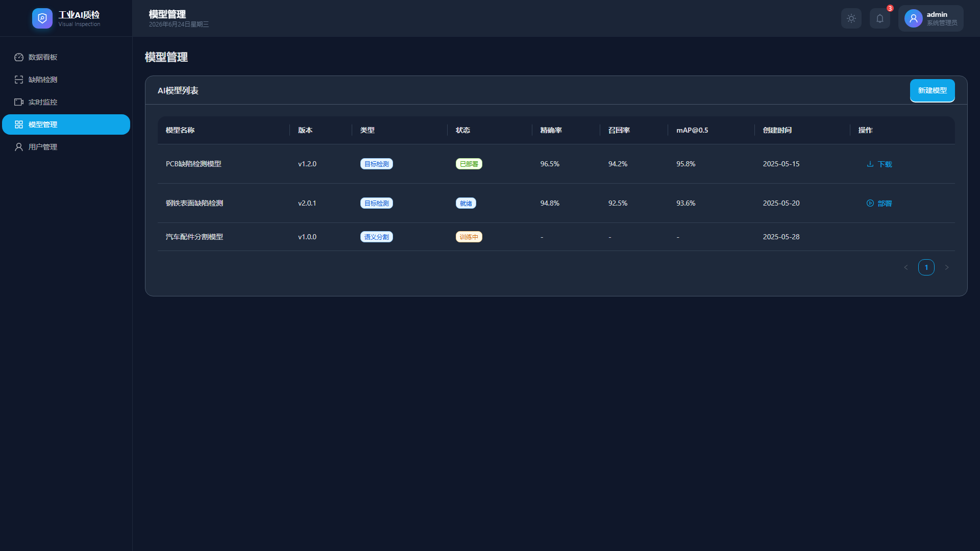Image resolution: width=980 pixels, height=551 pixels.
Task: Click the 新建模型 button
Action: click(933, 90)
